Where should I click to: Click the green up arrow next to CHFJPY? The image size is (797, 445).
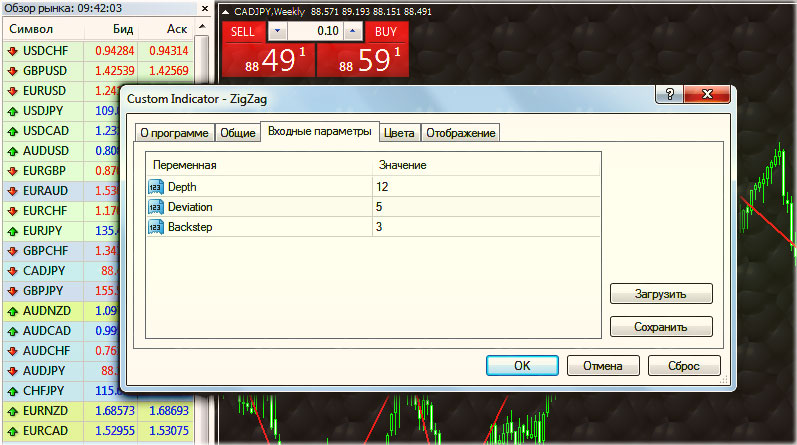(x=11, y=390)
